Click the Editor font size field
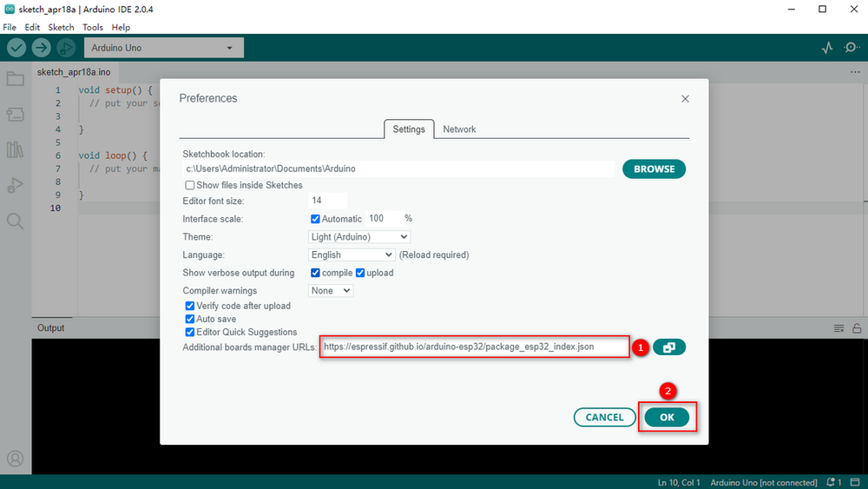Viewport: 868px width, 489px height. [x=328, y=201]
